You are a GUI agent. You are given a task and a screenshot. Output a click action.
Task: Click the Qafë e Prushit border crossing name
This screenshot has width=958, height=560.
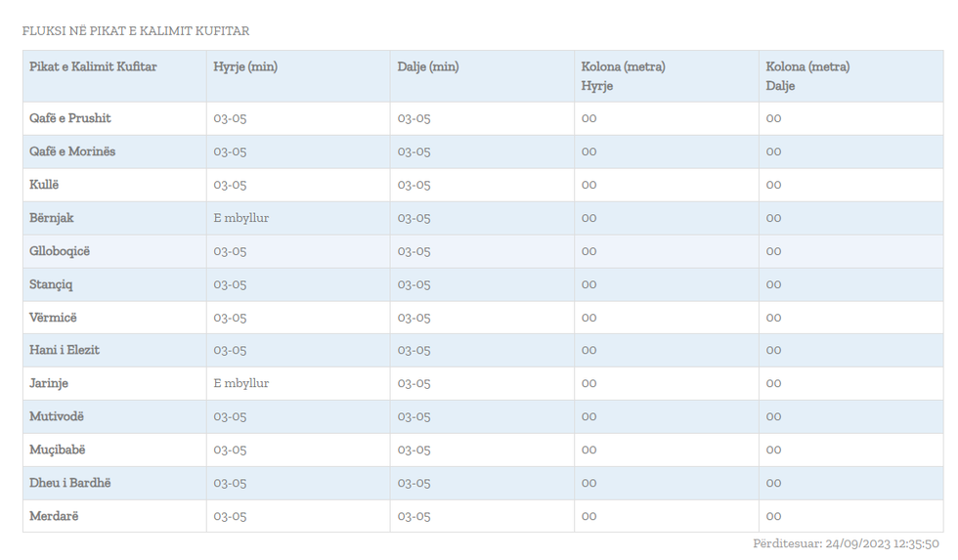pos(70,118)
